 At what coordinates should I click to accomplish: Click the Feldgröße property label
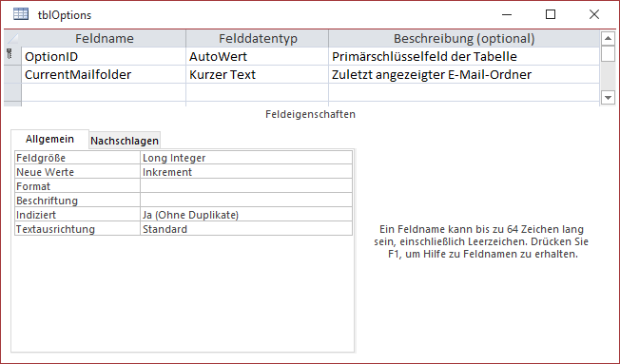pos(78,158)
